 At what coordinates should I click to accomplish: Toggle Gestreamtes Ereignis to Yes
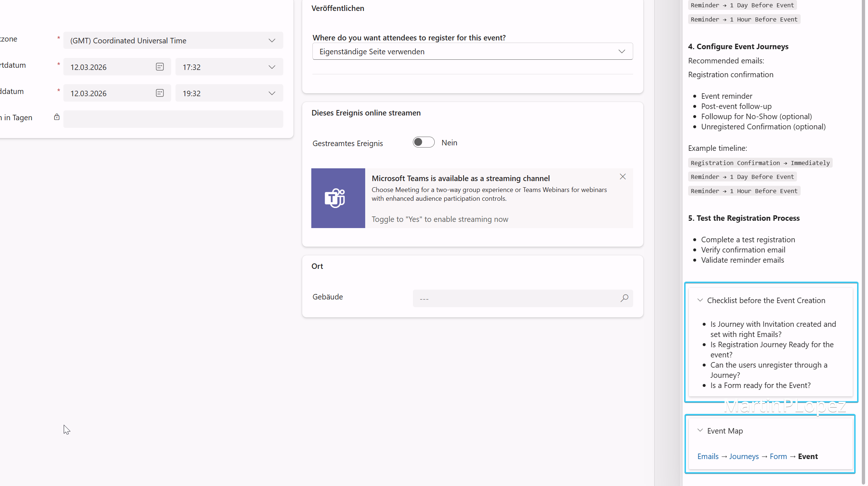point(423,142)
